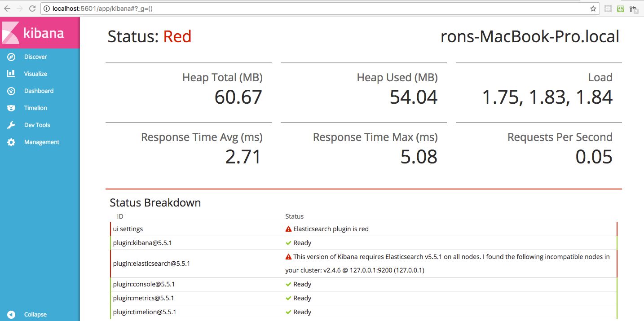Select the Dev Tools menu label
The width and height of the screenshot is (644, 321).
pos(37,125)
